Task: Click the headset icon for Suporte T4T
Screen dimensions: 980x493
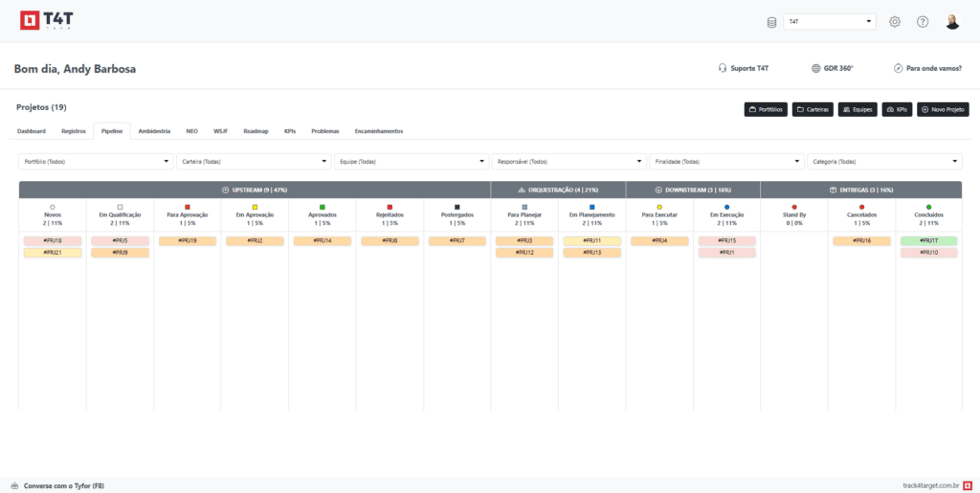Action: pos(723,69)
